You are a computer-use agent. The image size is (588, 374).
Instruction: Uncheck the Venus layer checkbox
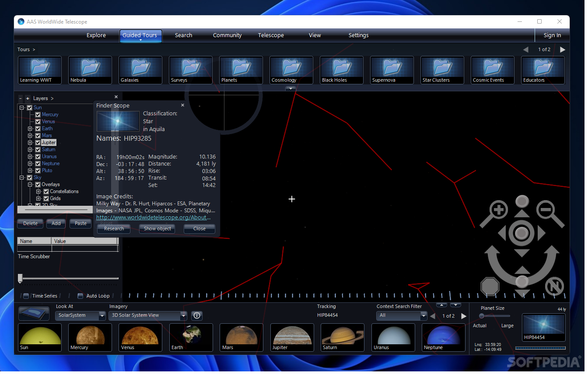click(x=38, y=121)
